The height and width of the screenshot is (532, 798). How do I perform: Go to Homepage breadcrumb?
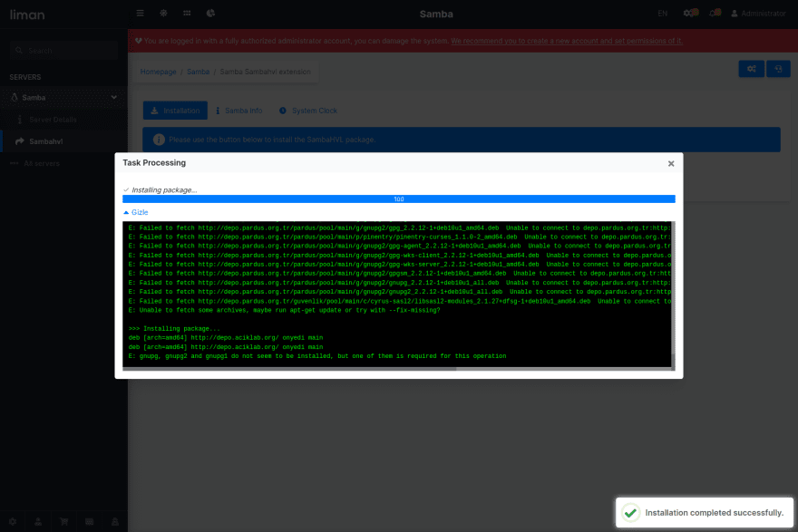point(159,72)
